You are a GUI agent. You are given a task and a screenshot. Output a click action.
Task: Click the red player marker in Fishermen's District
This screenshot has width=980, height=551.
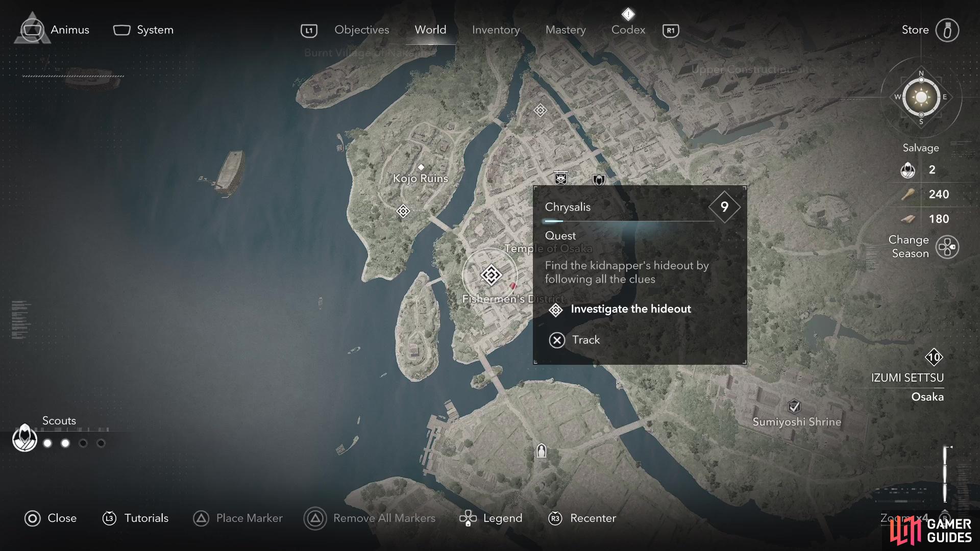(x=513, y=286)
